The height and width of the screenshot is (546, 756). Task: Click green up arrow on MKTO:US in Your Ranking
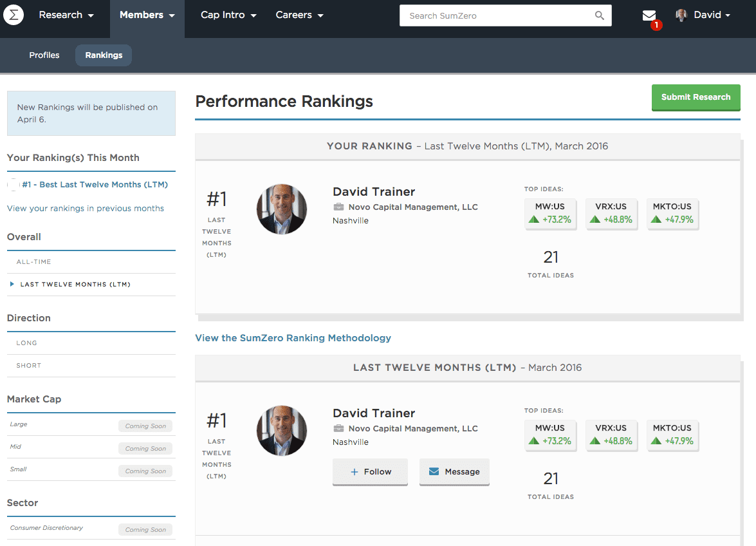coord(656,220)
